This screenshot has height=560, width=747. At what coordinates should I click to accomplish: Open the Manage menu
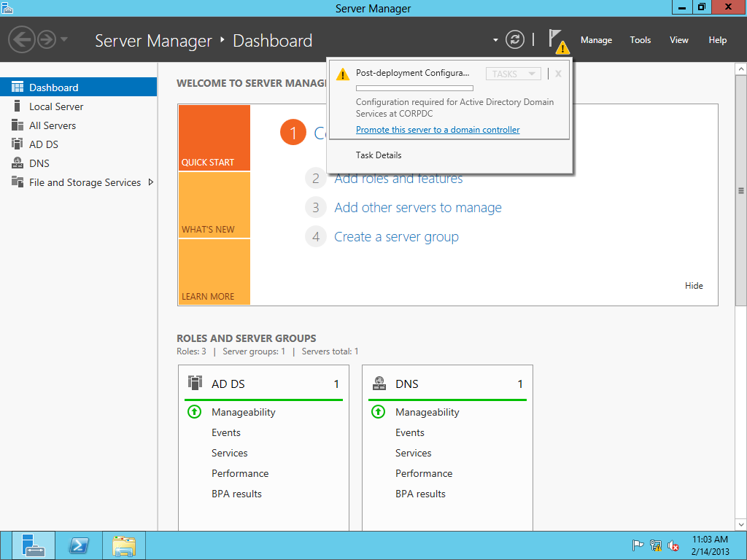pyautogui.click(x=596, y=40)
